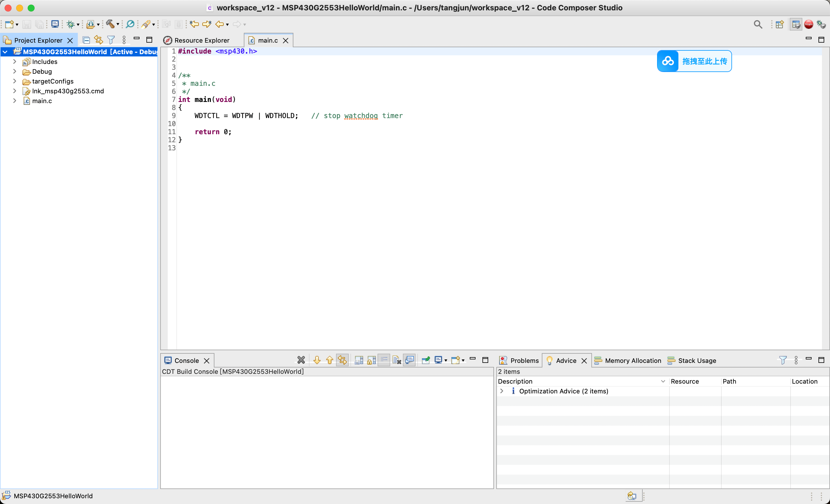This screenshot has height=504, width=830.
Task: Open the Open Perspective icon at top right
Action: coord(780,24)
